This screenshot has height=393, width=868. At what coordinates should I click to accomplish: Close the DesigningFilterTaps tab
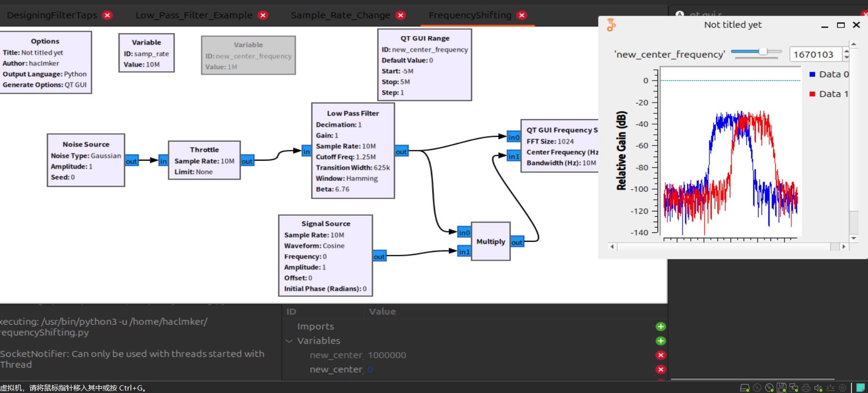click(x=107, y=15)
